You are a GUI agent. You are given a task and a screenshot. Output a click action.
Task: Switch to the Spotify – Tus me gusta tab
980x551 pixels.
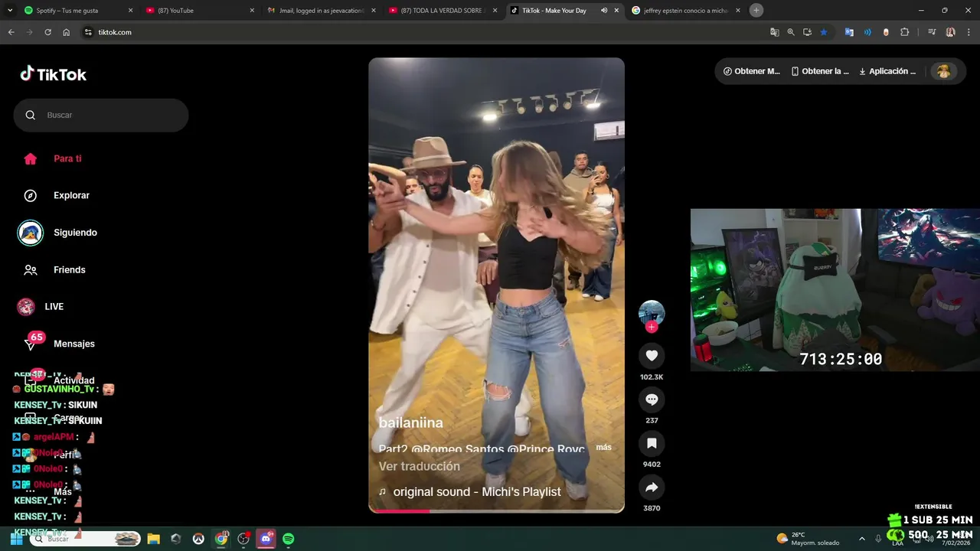(77, 11)
